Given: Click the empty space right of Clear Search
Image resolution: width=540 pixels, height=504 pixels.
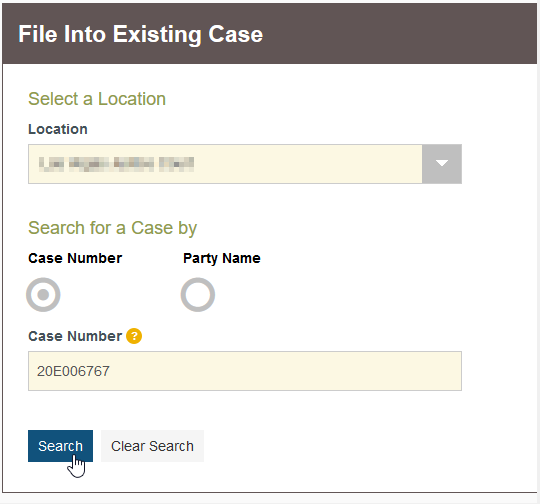Looking at the screenshot, I should coord(344,446).
